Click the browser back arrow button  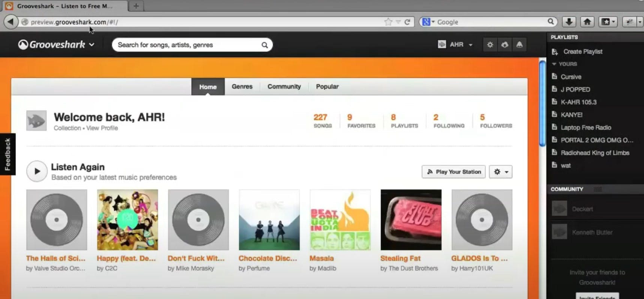click(x=11, y=22)
